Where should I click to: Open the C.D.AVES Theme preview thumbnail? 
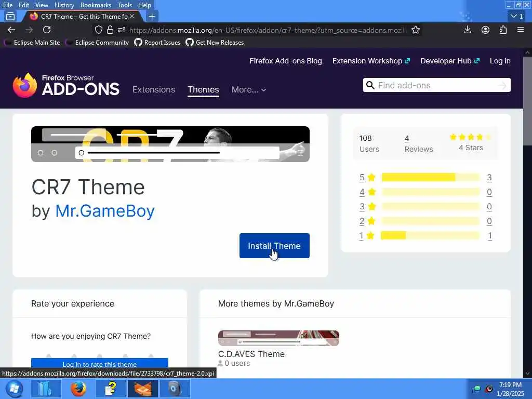tap(278, 338)
